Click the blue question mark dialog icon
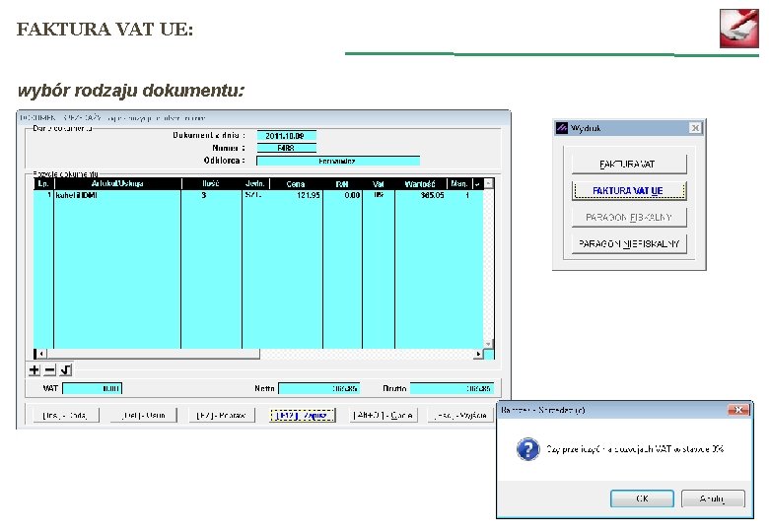This screenshot has height=532, width=769. (x=527, y=448)
